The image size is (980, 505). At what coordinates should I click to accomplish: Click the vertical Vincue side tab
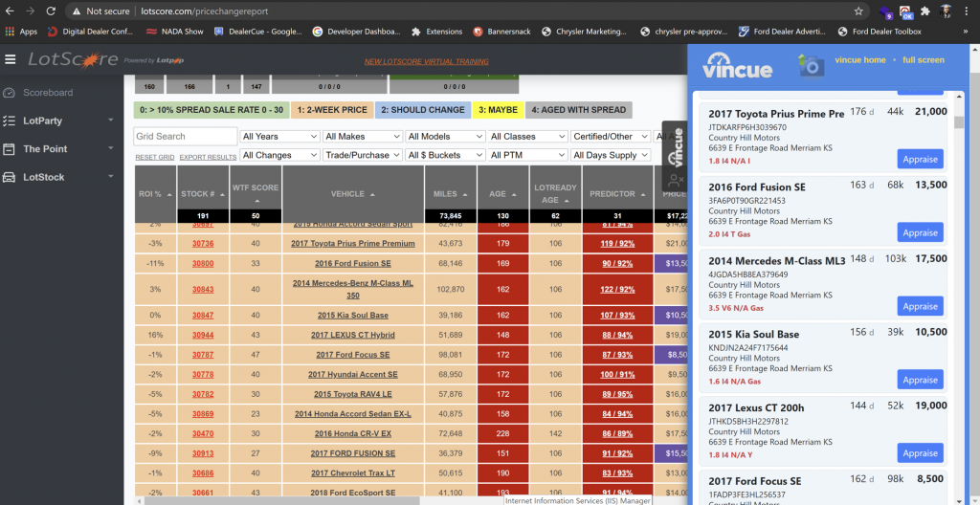coord(675,146)
